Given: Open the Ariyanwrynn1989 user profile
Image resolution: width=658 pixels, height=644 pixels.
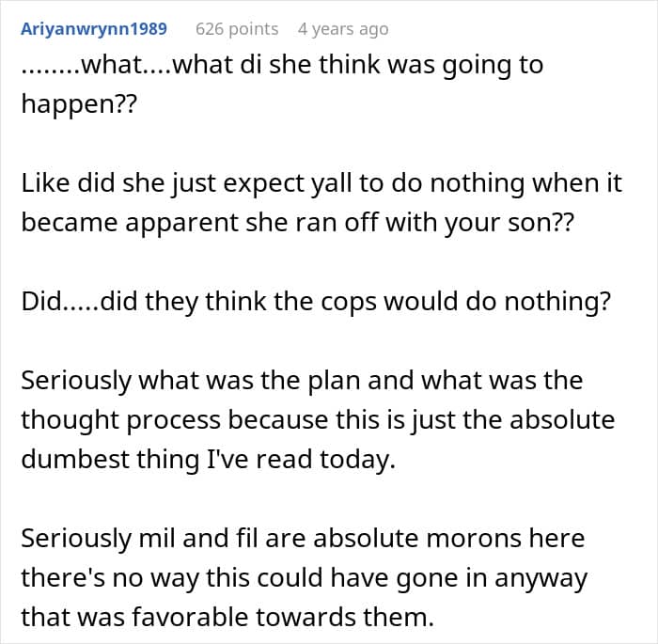Looking at the screenshot, I should pos(94,29).
